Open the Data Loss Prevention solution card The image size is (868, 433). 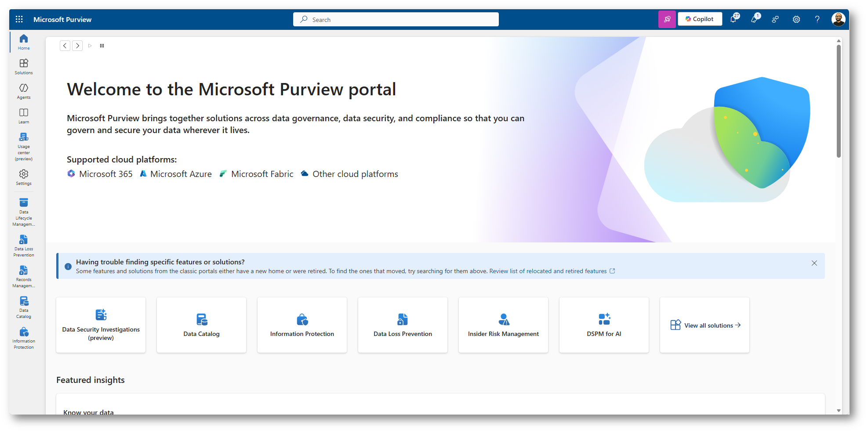(x=403, y=325)
